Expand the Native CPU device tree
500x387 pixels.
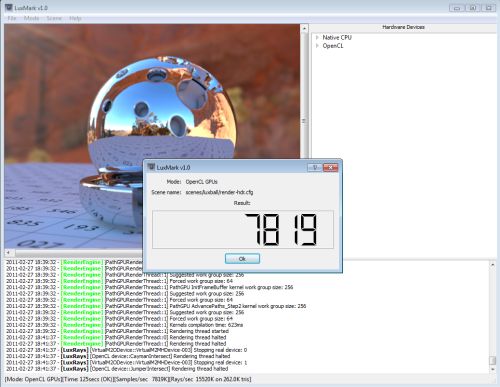[x=317, y=37]
